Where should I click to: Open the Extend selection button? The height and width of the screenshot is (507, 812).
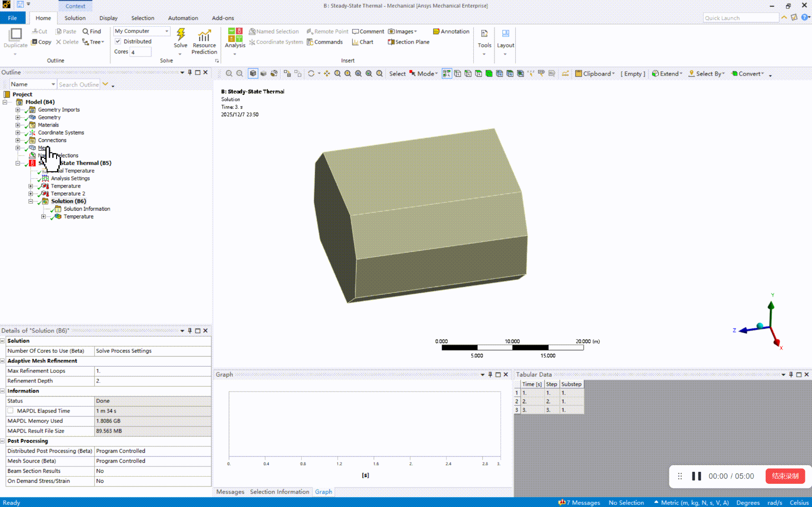click(x=667, y=74)
